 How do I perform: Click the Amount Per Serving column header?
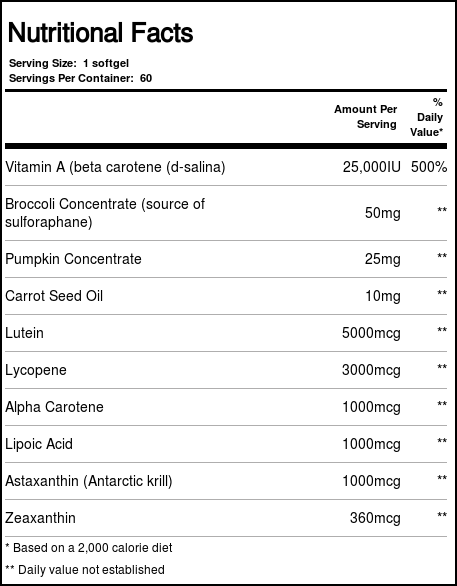365,117
